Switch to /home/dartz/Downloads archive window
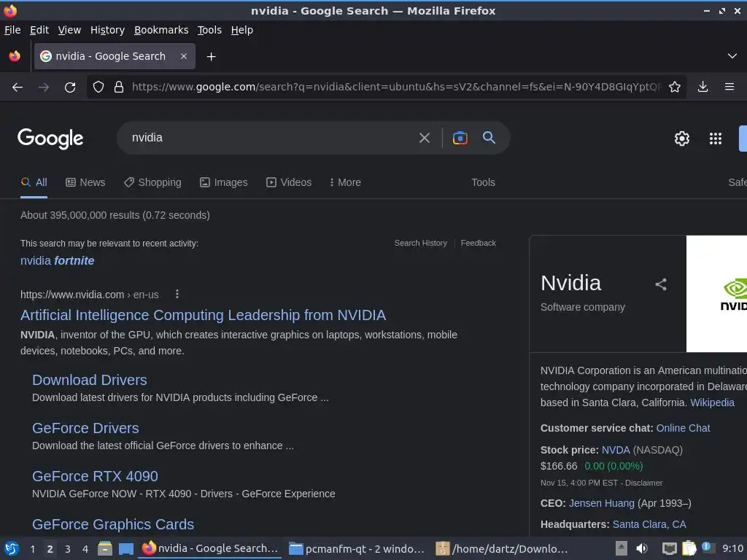The height and width of the screenshot is (560, 747). point(502,548)
